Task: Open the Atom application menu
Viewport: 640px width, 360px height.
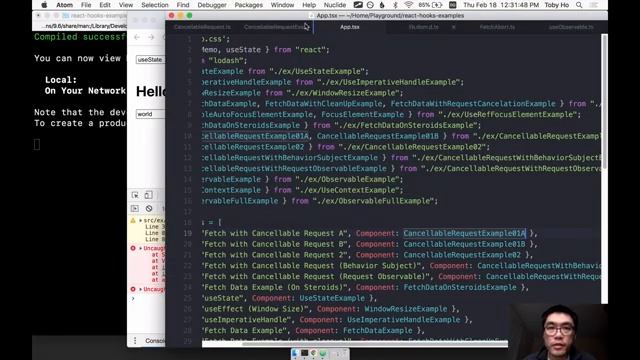Action: click(64, 5)
